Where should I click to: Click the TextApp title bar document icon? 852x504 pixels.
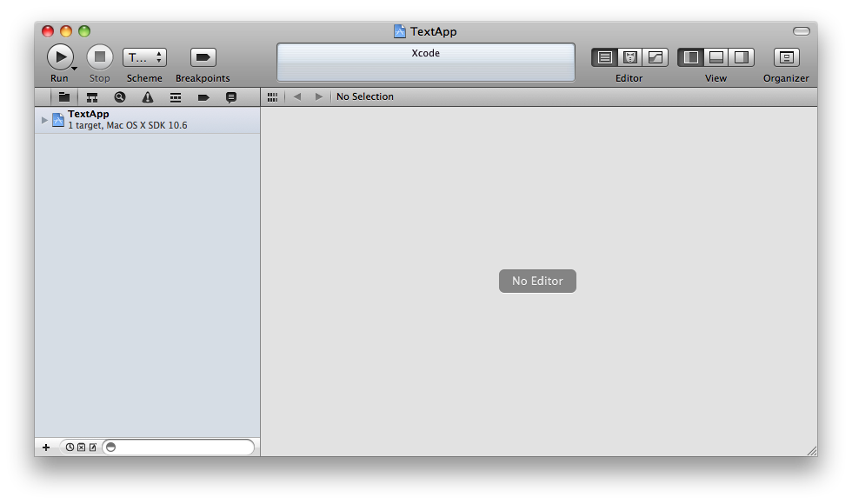pyautogui.click(x=399, y=31)
